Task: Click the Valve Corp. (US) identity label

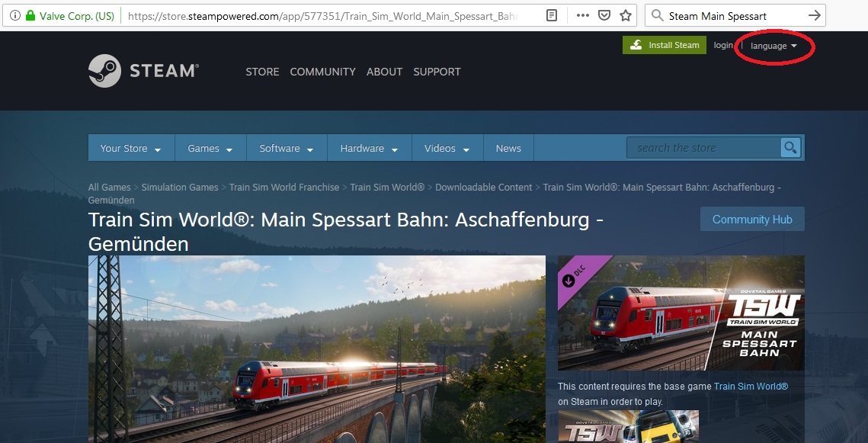Action: coord(77,15)
